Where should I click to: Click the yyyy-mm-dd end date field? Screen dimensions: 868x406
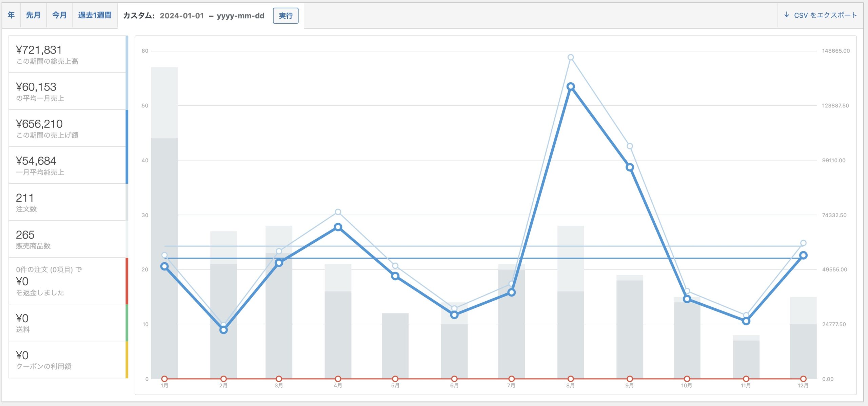tap(240, 16)
